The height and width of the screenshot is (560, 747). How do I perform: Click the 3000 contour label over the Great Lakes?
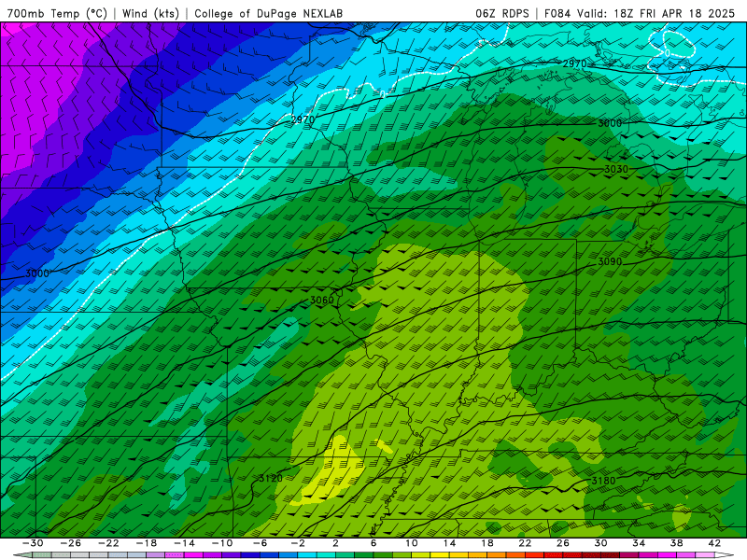pyautogui.click(x=610, y=123)
